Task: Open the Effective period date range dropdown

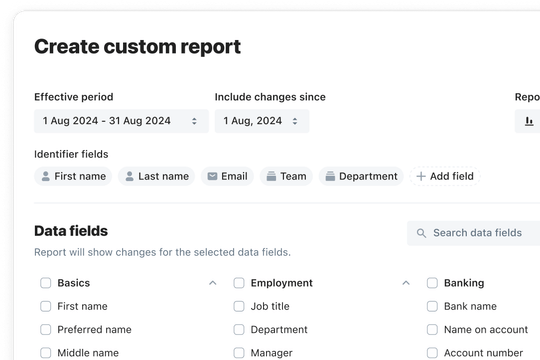Action: pos(121,121)
